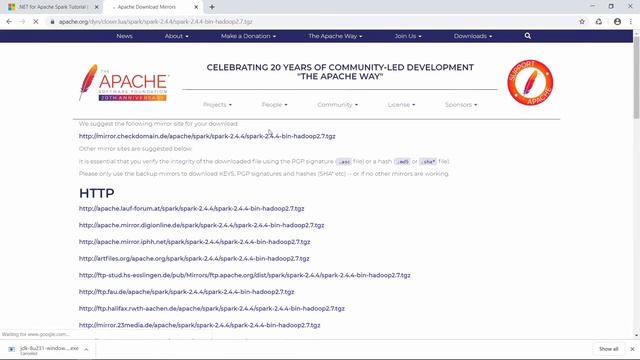
Task: Expand the Downloads menu in navbar
Action: pyautogui.click(x=473, y=36)
